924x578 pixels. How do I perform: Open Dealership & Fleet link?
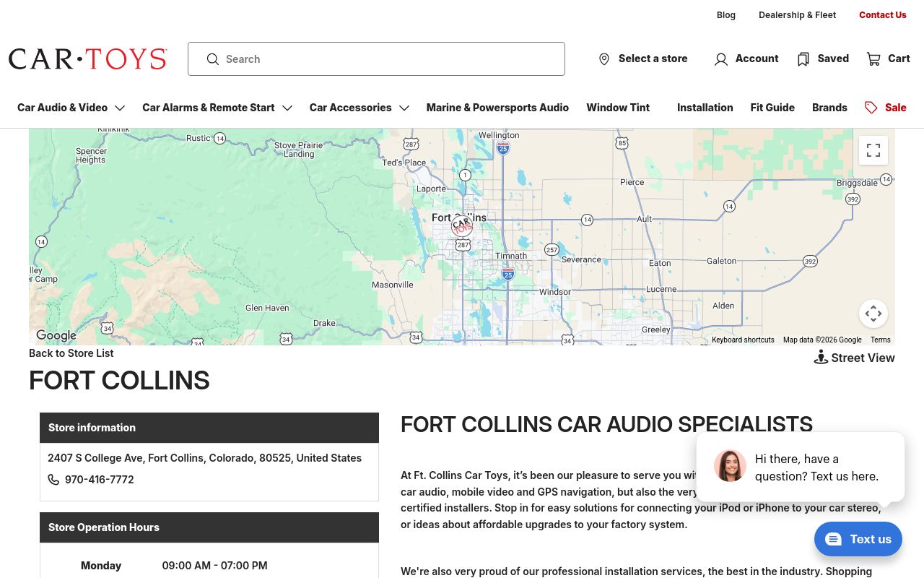797,15
